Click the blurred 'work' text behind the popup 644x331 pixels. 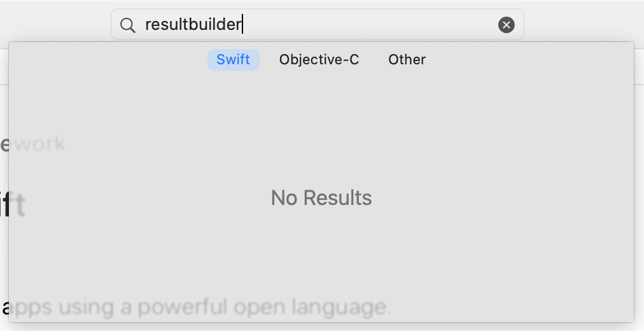39,144
